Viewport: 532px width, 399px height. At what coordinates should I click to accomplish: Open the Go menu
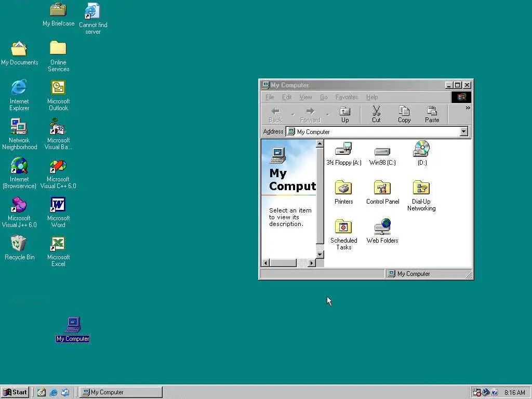324,97
